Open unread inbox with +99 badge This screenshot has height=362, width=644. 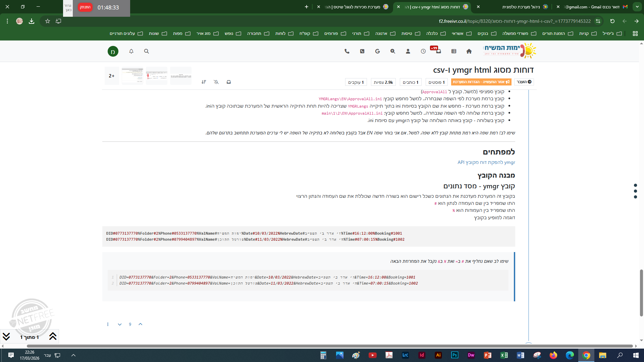438,51
